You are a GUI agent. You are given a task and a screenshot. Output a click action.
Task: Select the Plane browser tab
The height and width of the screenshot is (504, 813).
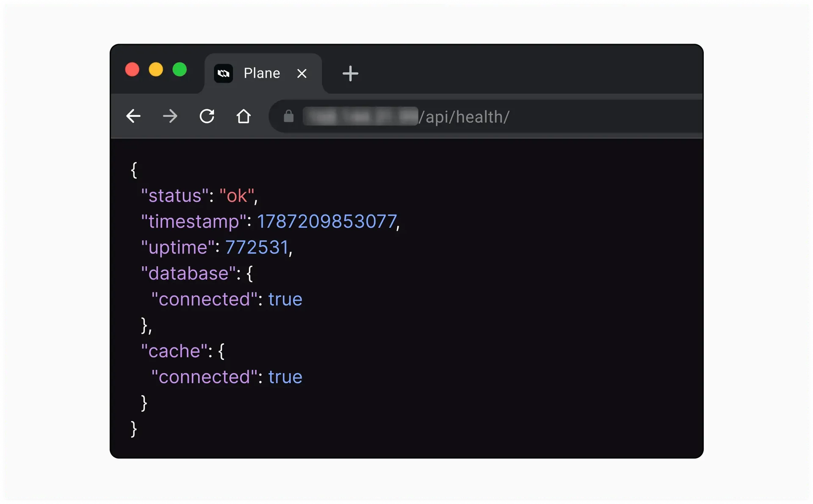tap(263, 73)
